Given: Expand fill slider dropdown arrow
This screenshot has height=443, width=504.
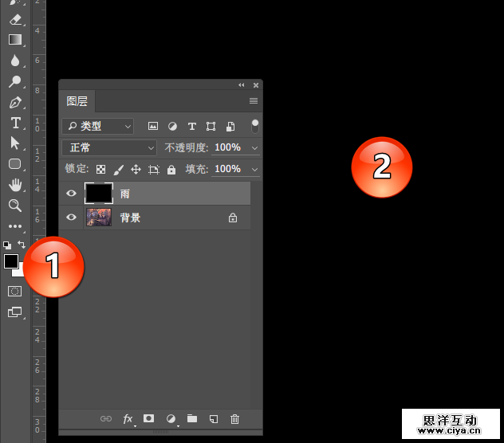Looking at the screenshot, I should click(x=254, y=169).
